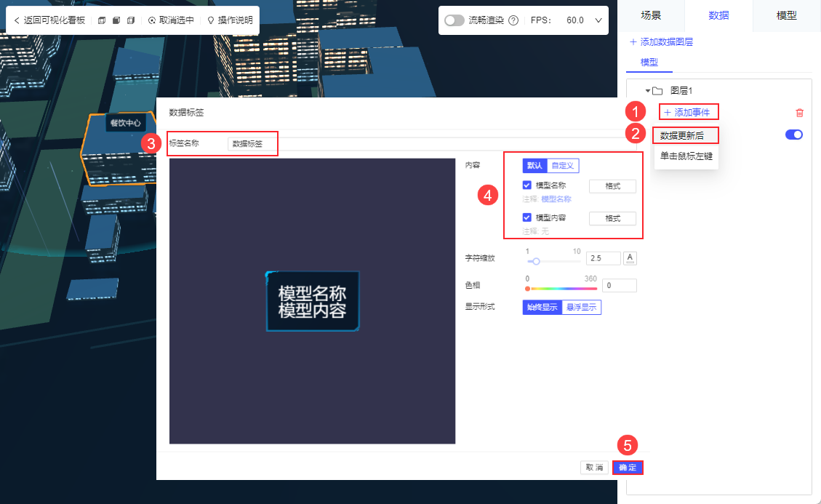
Task: Uncheck the 模型名称 checkbox
Action: pyautogui.click(x=526, y=185)
